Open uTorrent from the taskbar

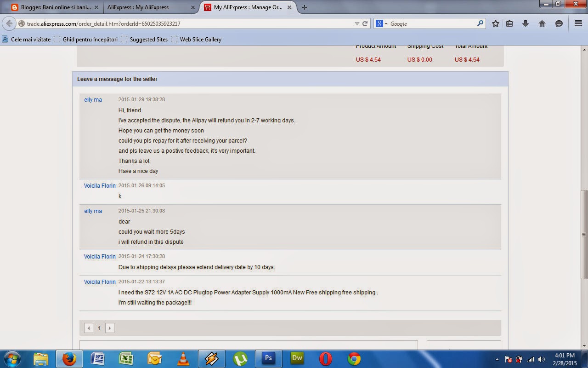point(240,359)
